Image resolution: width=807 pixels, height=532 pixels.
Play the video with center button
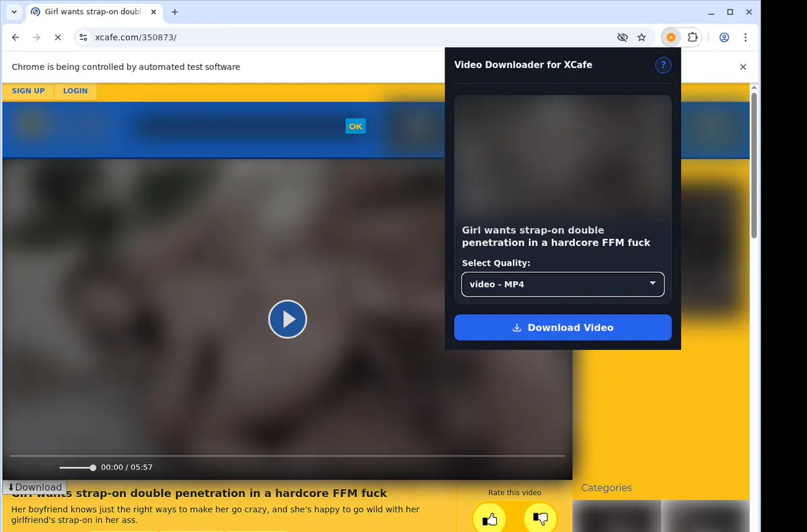tap(288, 319)
